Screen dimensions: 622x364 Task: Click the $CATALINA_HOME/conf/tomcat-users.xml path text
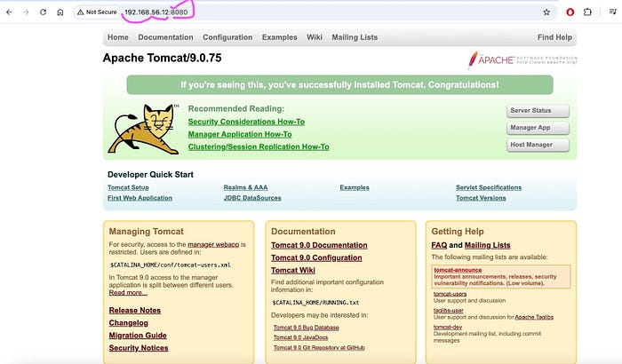point(171,265)
